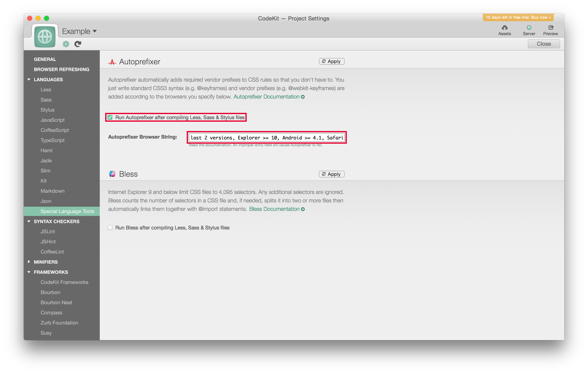This screenshot has height=374, width=588.
Task: Click the 'Autoprefixer' section heading
Action: coord(140,62)
